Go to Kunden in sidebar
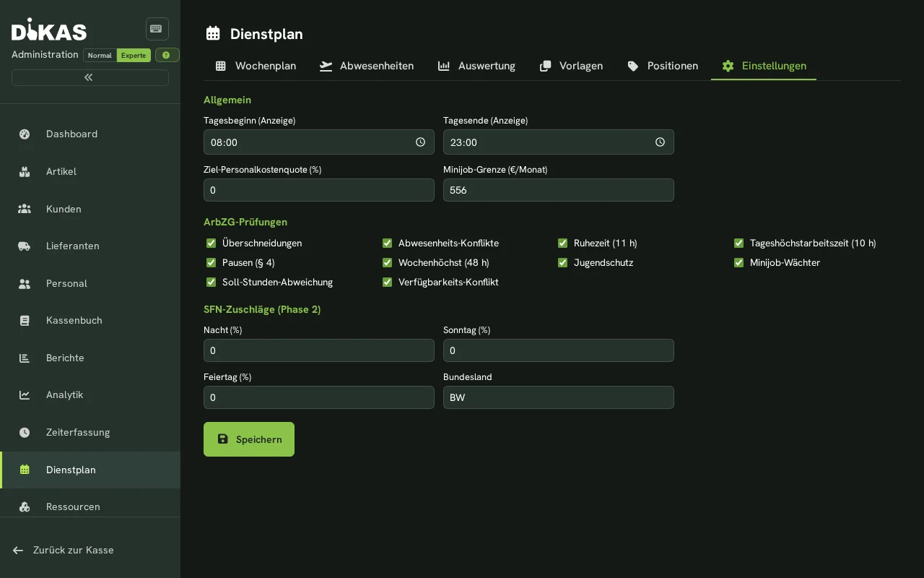Image resolution: width=924 pixels, height=578 pixels. [90, 209]
